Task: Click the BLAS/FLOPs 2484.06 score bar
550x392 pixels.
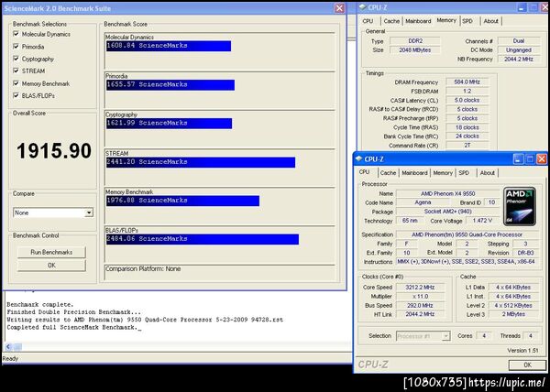Action: coord(203,239)
